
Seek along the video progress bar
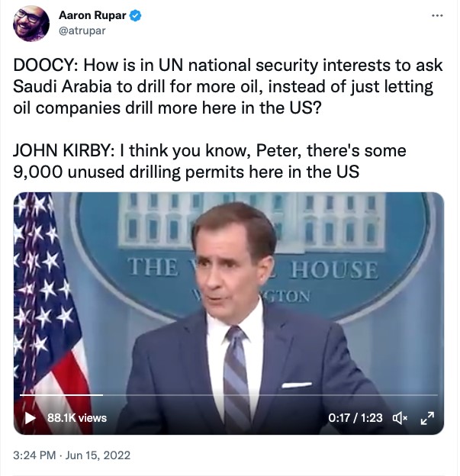coord(229,395)
